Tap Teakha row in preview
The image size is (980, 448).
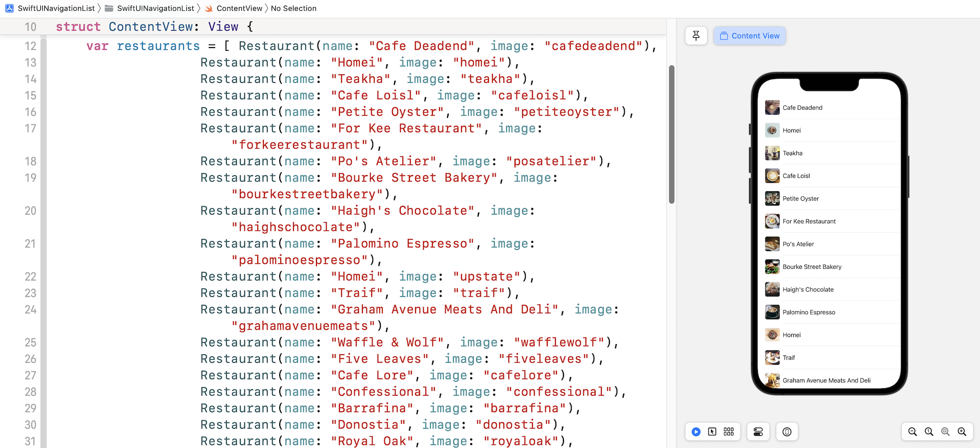click(x=829, y=153)
